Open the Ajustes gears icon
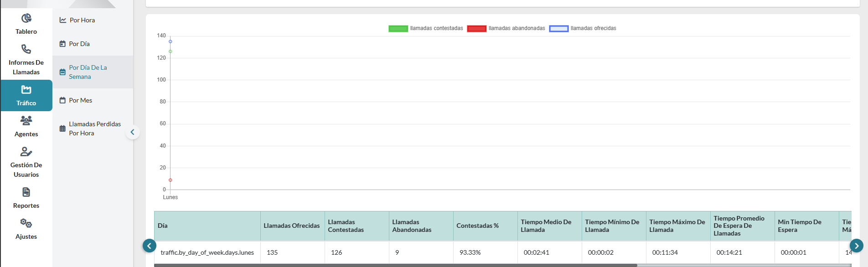 click(x=26, y=223)
